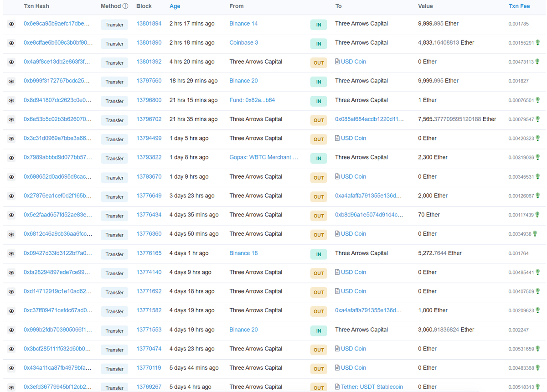Click contract document icon before Tether: USDT Stablecoin
Viewport: 547px width, 392px height.
tap(337, 387)
